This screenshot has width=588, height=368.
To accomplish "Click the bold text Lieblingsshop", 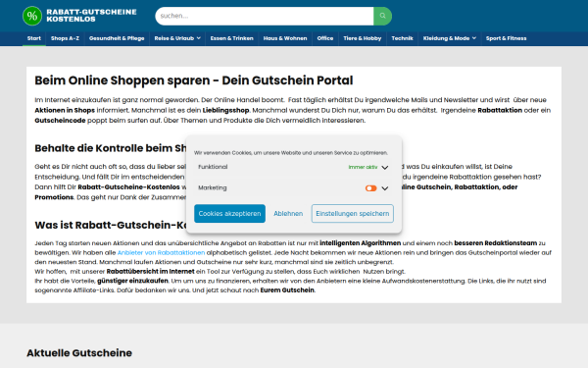I will (x=225, y=110).
